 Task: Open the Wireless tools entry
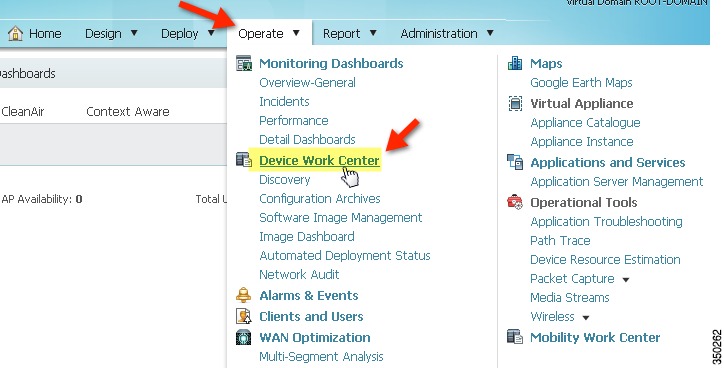coord(552,317)
